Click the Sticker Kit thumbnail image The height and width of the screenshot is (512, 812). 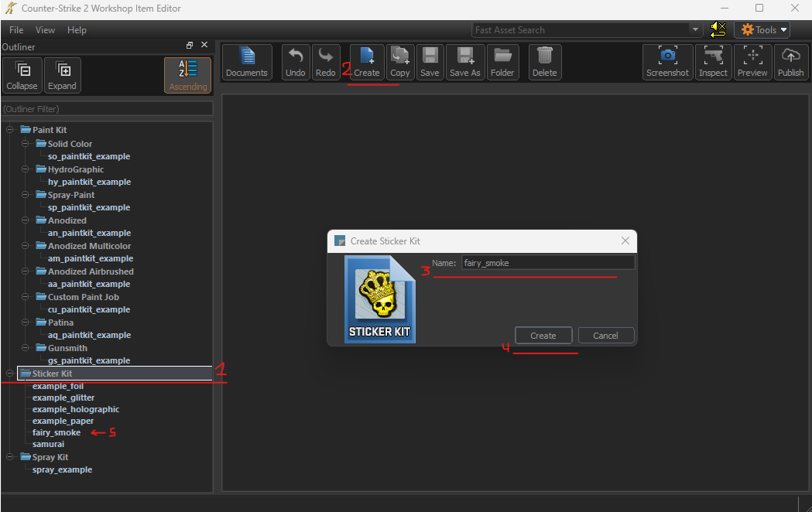(380, 299)
